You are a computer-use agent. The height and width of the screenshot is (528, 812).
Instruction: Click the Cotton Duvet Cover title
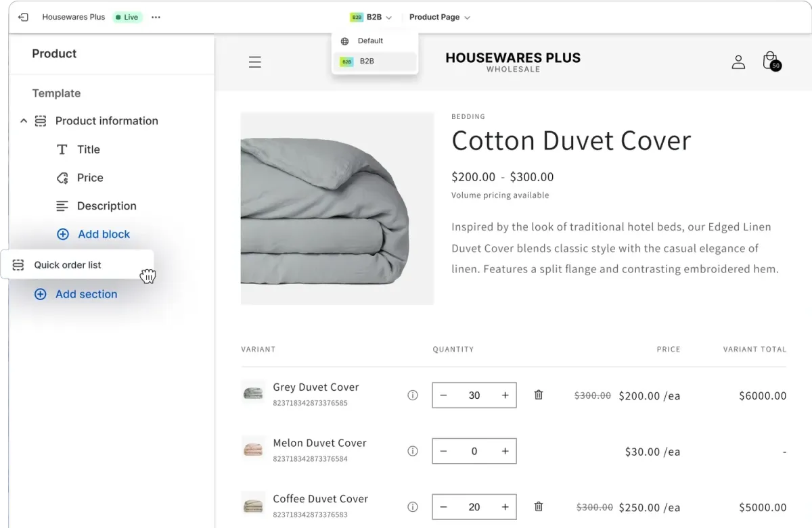[571, 141]
